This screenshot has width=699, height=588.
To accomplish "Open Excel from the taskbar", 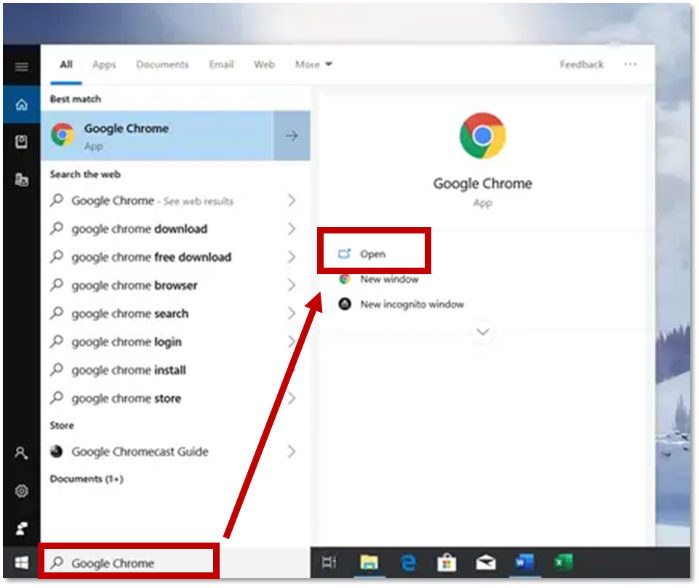I will (563, 563).
